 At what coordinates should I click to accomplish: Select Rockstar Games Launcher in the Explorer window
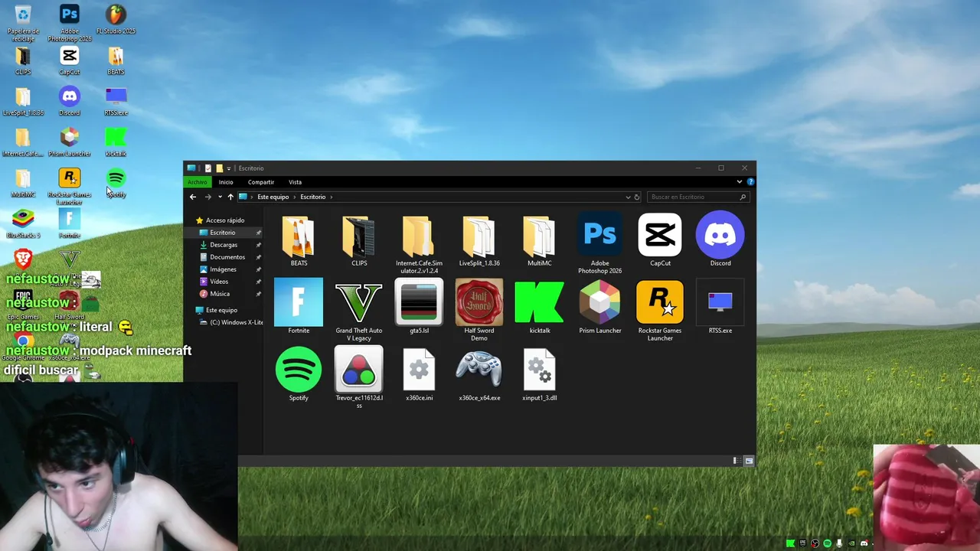[x=660, y=311]
